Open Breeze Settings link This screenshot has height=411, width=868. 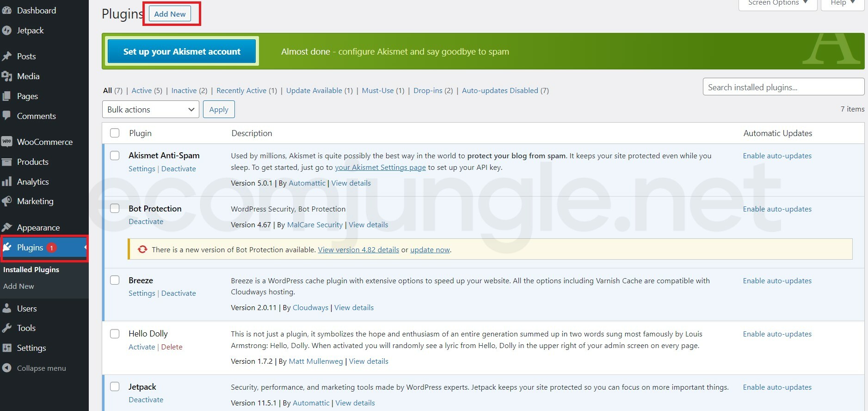[x=142, y=293]
